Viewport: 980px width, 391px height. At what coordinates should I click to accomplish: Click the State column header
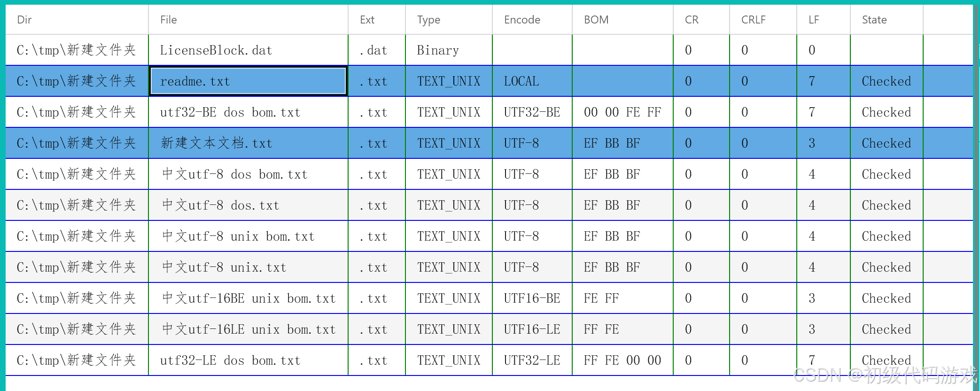coord(873,20)
